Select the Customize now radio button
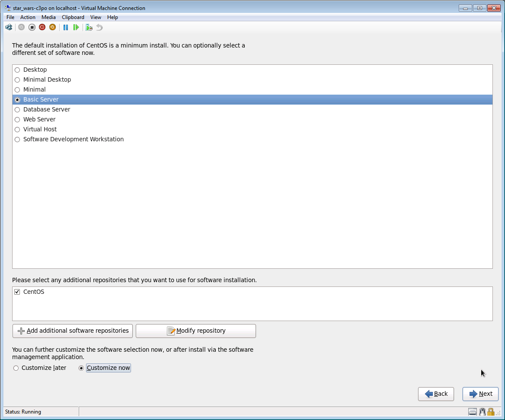The height and width of the screenshot is (420, 505). (x=81, y=368)
